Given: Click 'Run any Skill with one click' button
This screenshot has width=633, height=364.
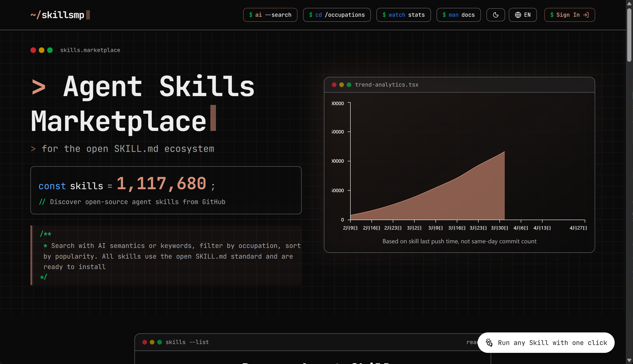Looking at the screenshot, I should [x=546, y=342].
